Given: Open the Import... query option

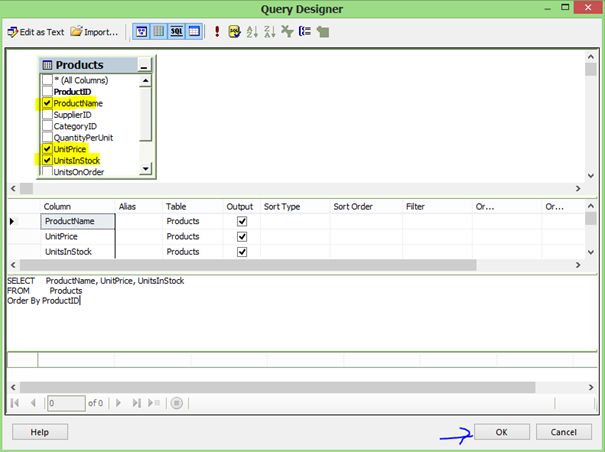Looking at the screenshot, I should pyautogui.click(x=94, y=32).
